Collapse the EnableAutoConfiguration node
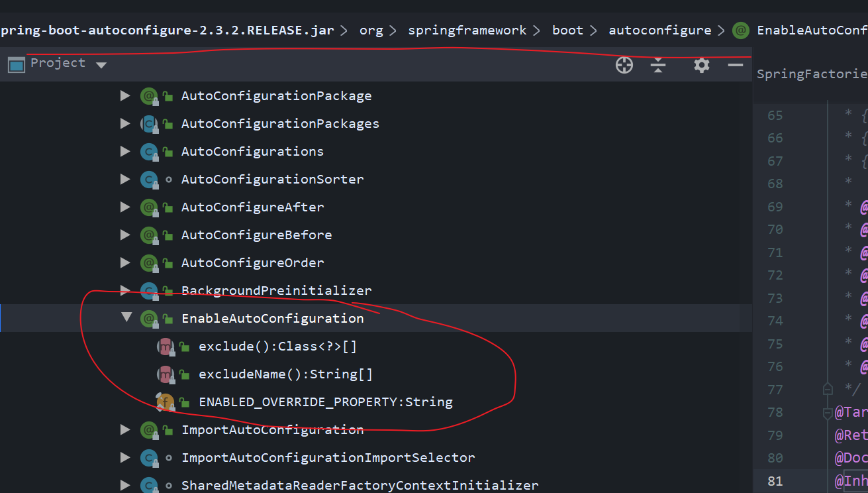 tap(126, 318)
